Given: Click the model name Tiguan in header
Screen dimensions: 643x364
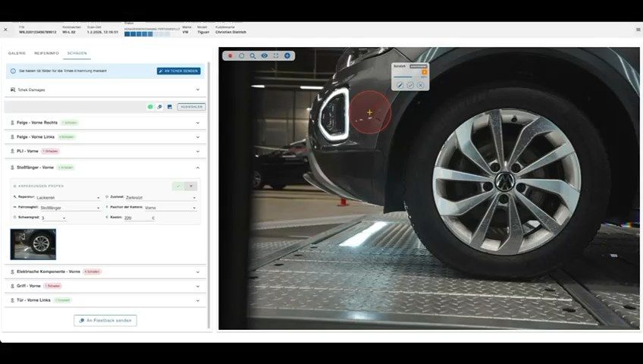Looking at the screenshot, I should 203,32.
